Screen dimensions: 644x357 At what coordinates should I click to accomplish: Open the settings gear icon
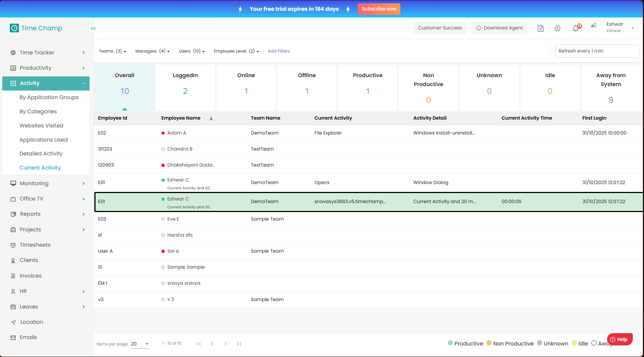[x=557, y=28]
